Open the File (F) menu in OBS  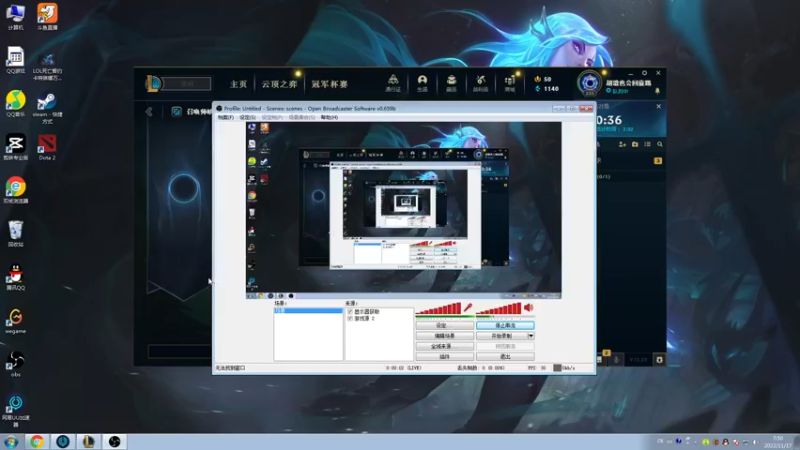[226, 117]
